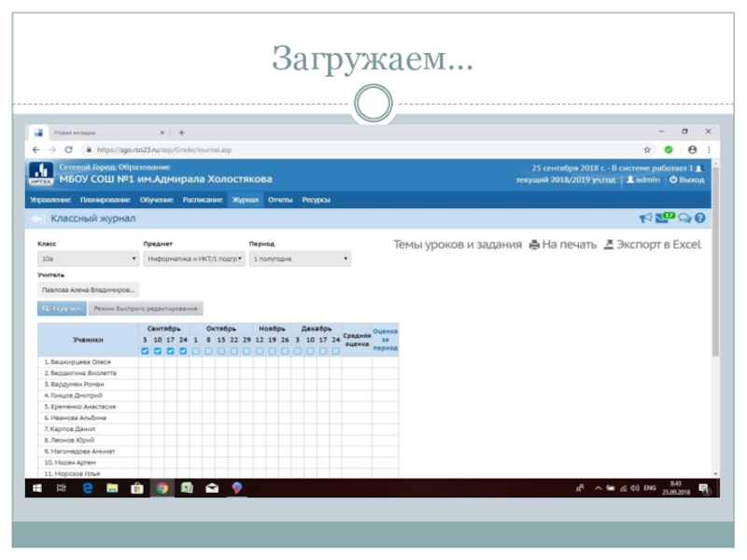Bookmark page using the star icon
Viewport: 747px width, 560px height.
click(647, 149)
